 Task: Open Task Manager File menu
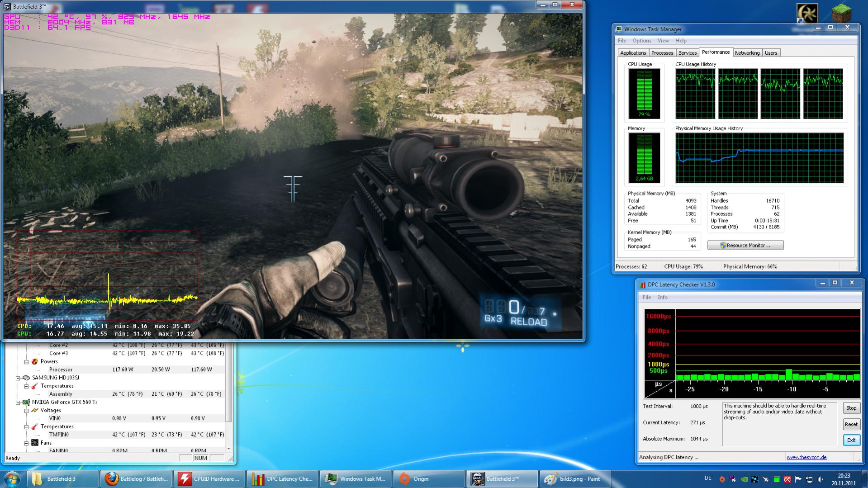click(x=622, y=41)
